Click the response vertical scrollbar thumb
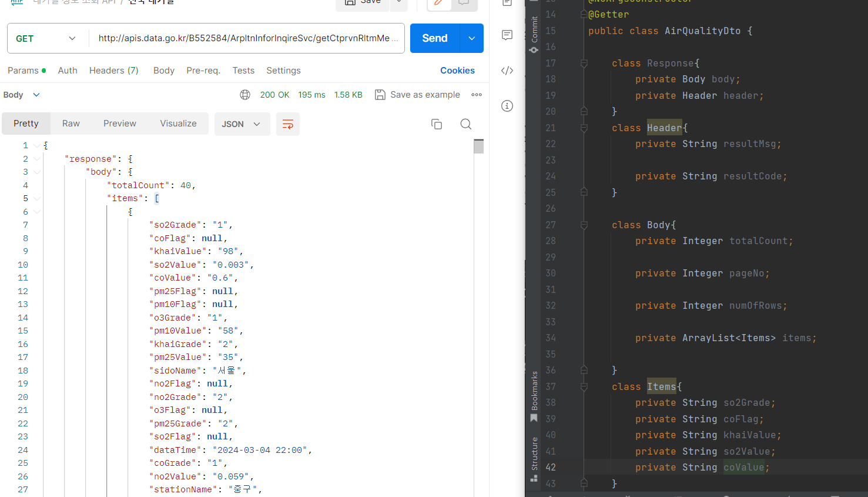The image size is (868, 497). [x=478, y=146]
